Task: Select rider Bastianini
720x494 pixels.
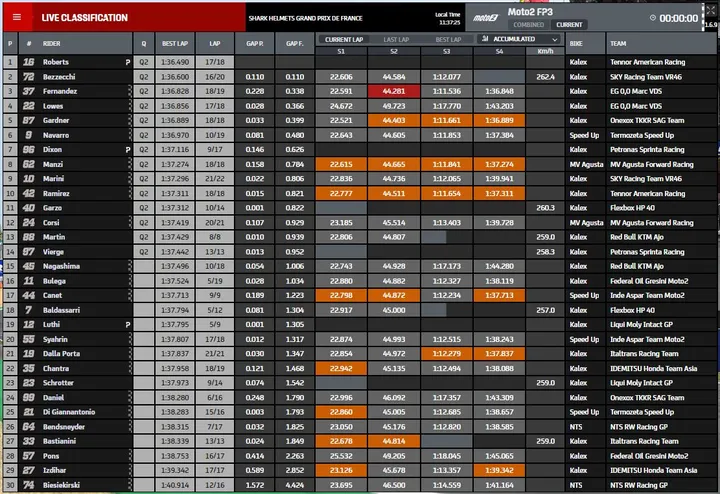Action: 59,441
